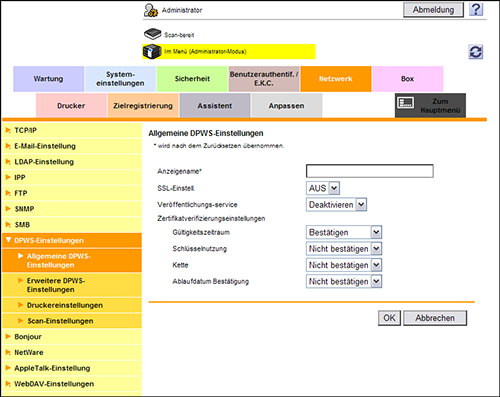
Task: Click the Abbrechen button
Action: [435, 318]
